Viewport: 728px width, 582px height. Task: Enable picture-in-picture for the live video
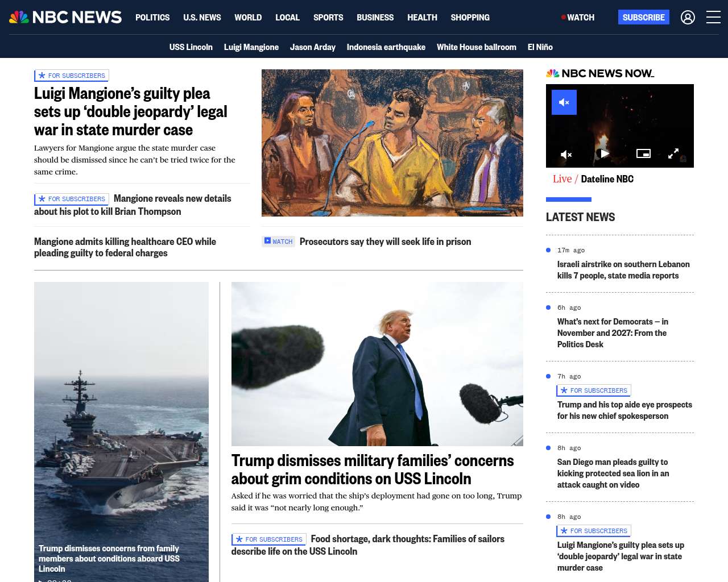click(643, 153)
